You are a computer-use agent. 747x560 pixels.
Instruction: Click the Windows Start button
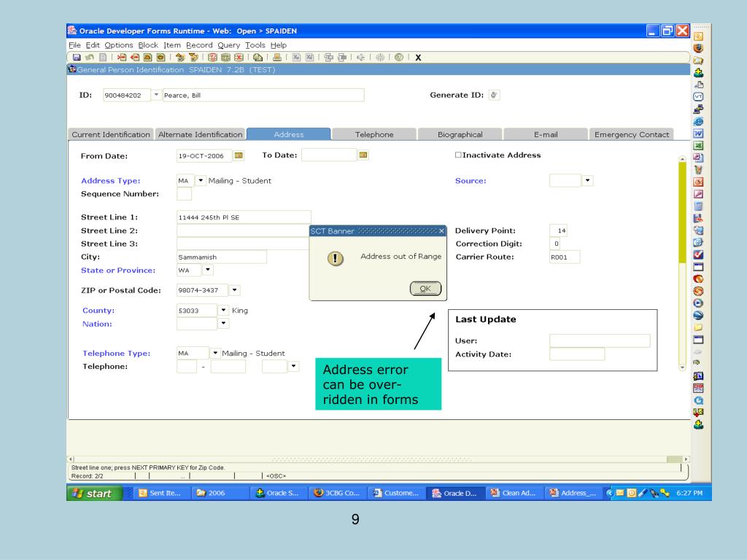tap(95, 494)
